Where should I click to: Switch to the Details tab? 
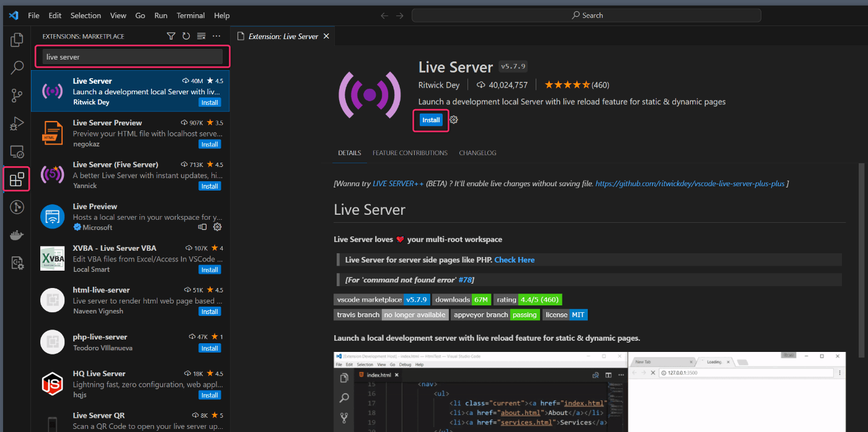tap(350, 153)
